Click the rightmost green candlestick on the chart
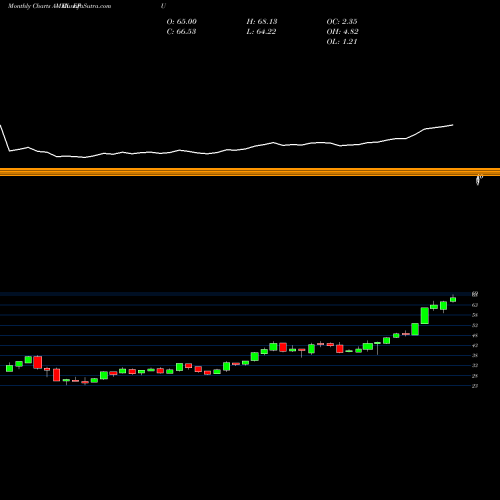500x500 pixels. [453, 299]
